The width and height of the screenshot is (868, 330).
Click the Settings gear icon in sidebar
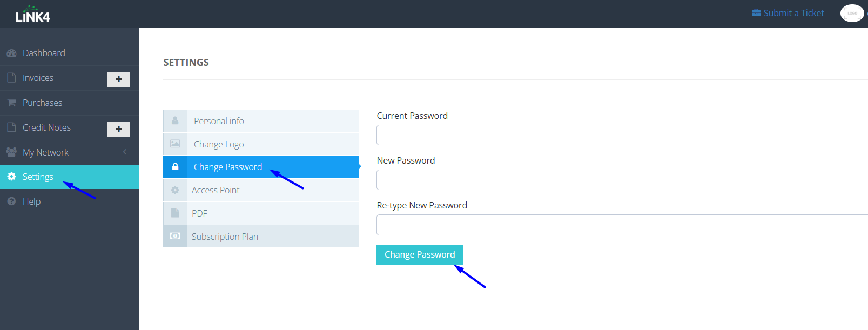[11, 177]
